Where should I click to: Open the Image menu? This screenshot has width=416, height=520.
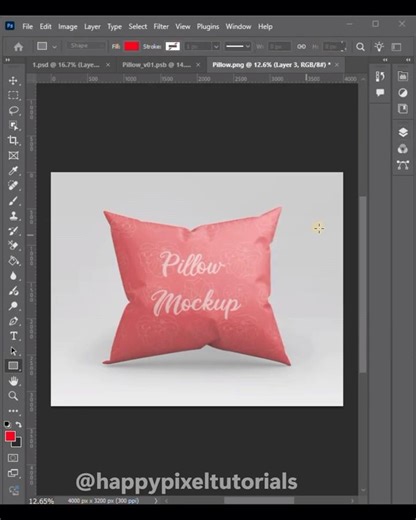tap(68, 27)
